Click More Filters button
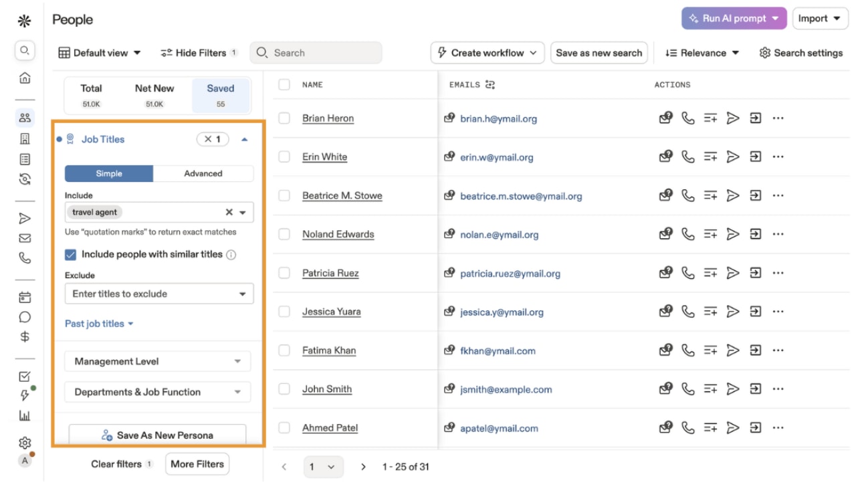 tap(197, 464)
